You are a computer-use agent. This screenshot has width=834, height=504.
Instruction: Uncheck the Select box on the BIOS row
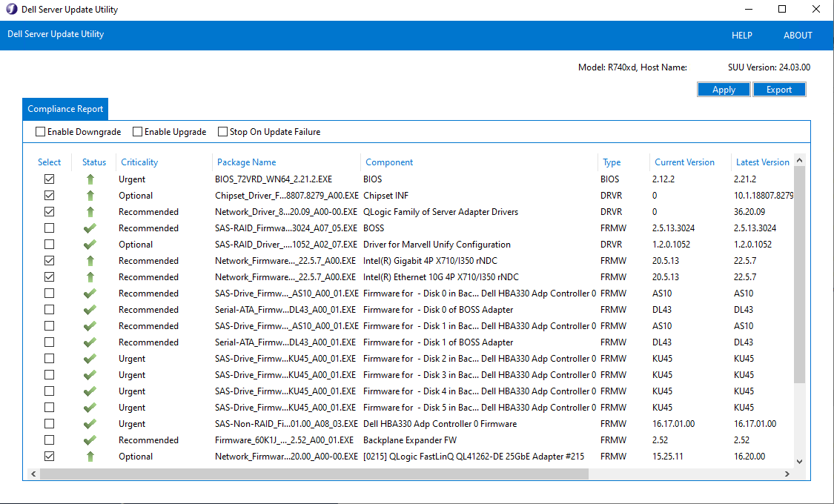49,179
